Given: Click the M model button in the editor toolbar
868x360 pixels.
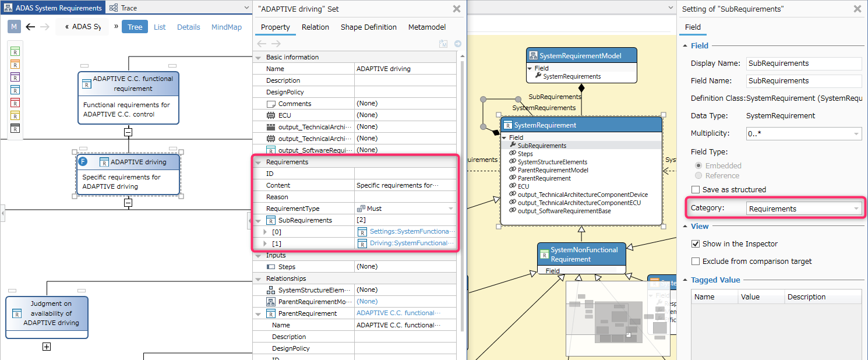Looking at the screenshot, I should (15, 27).
